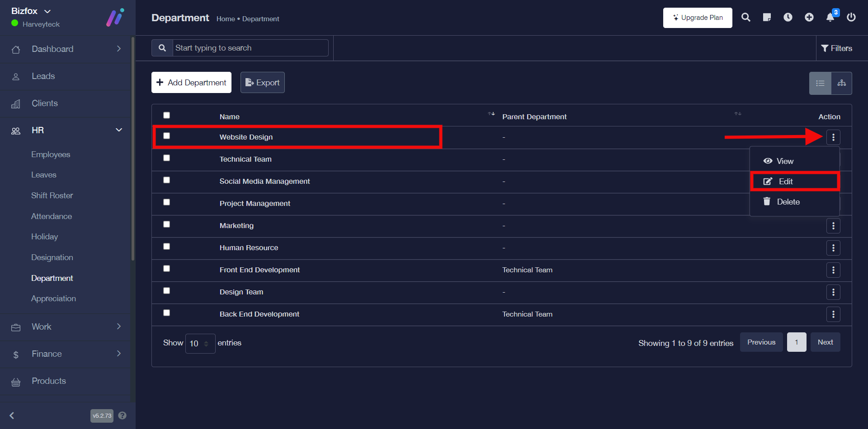Image resolution: width=868 pixels, height=429 pixels.
Task: Click the power logout icon
Action: click(x=851, y=18)
